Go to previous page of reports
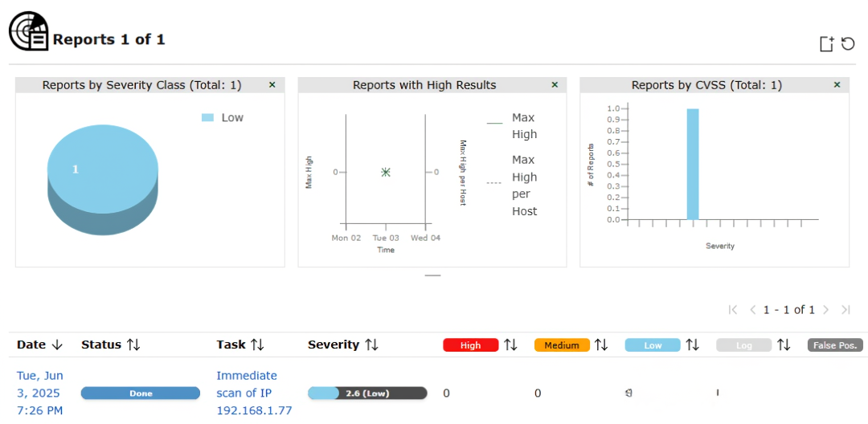 (x=752, y=310)
